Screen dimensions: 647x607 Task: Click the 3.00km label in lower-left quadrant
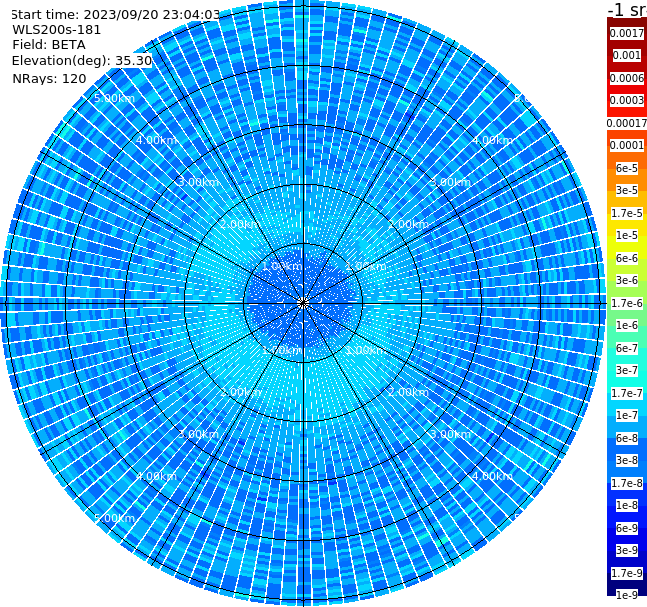click(198, 434)
